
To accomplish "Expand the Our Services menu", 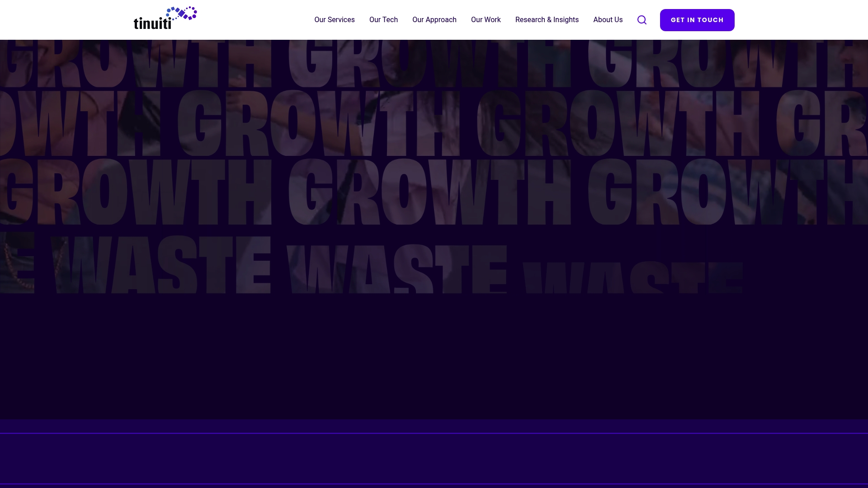I will click(335, 20).
